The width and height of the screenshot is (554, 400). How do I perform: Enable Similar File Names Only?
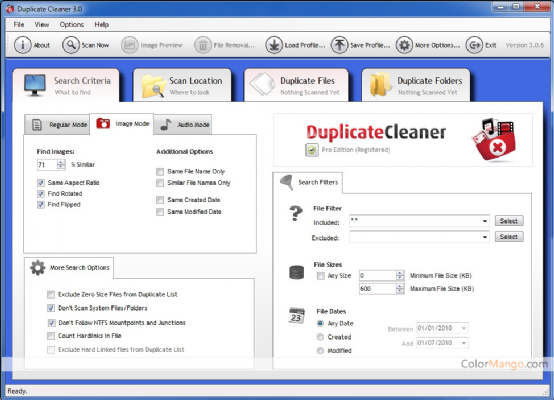pyautogui.click(x=160, y=183)
